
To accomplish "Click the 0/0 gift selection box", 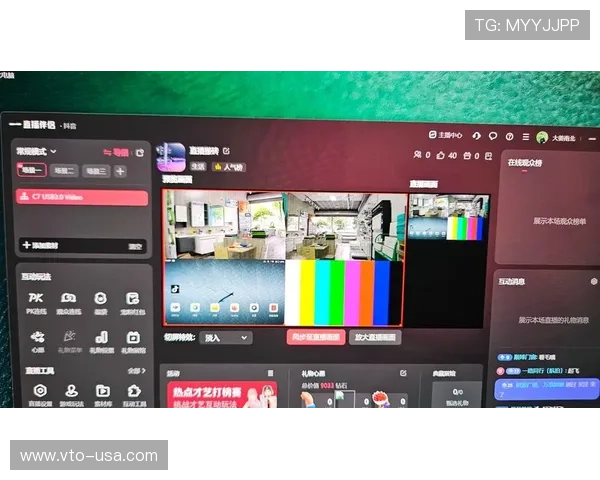I will coord(457,394).
